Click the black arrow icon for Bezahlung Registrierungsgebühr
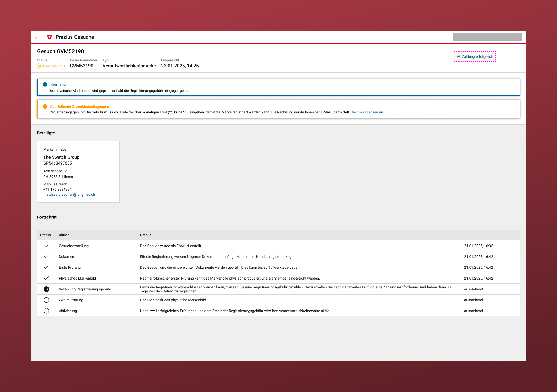Screen dimensions: 557x392 click(46, 289)
